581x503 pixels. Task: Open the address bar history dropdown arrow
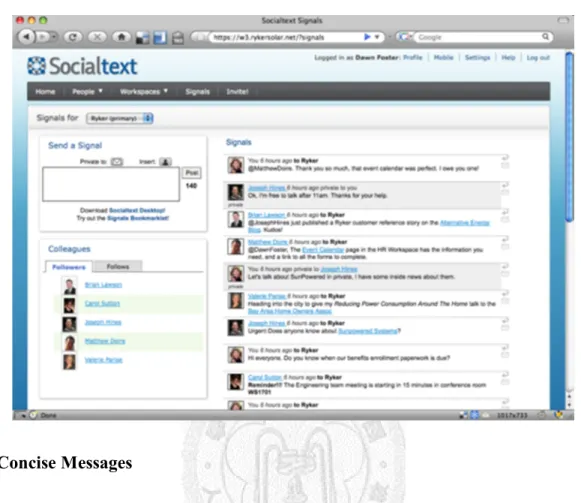point(377,37)
